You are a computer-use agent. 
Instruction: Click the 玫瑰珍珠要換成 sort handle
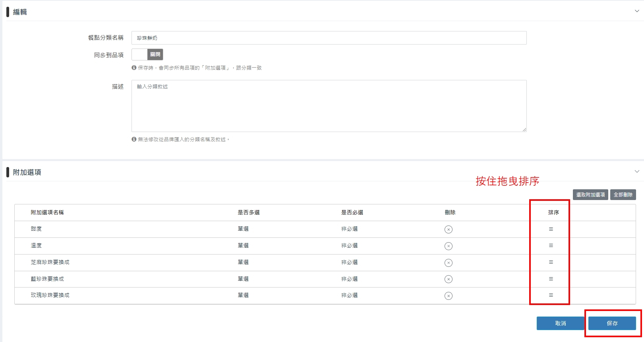551,295
